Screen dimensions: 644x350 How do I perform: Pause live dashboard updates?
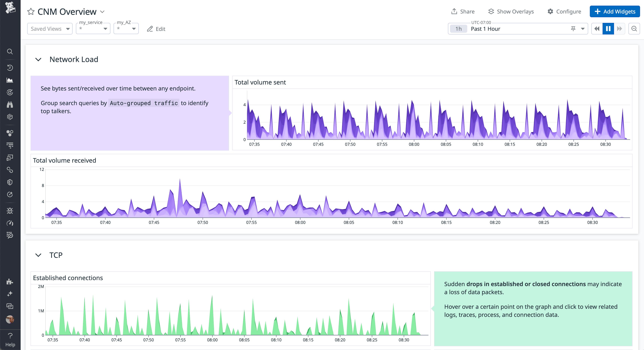(609, 28)
